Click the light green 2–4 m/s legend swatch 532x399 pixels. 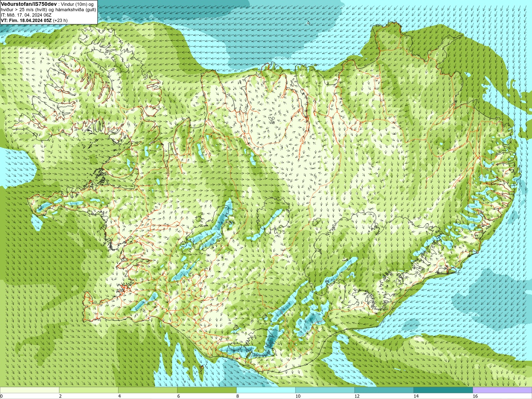point(89,390)
